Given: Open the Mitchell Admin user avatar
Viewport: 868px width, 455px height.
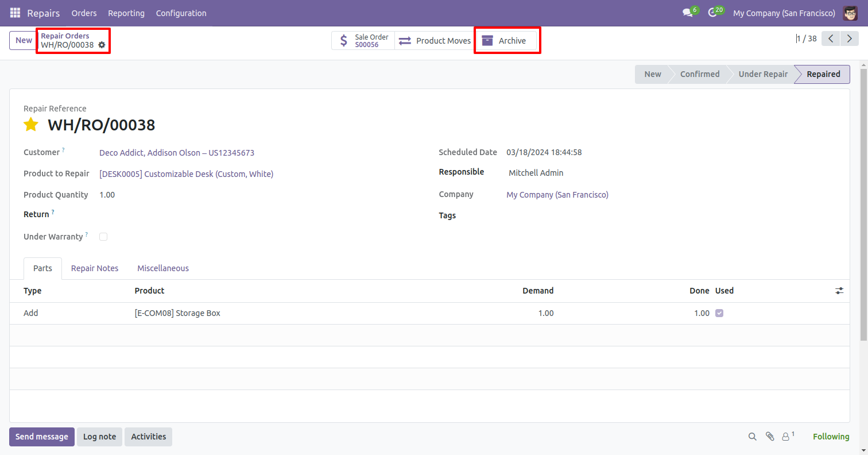Looking at the screenshot, I should [850, 13].
